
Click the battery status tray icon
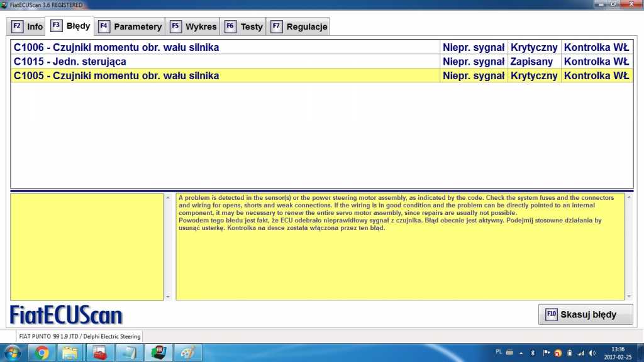click(x=569, y=353)
